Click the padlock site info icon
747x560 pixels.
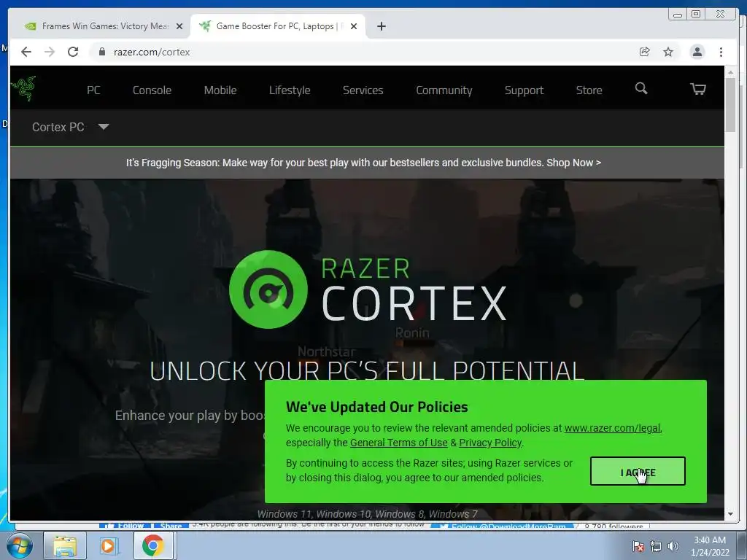pyautogui.click(x=101, y=52)
